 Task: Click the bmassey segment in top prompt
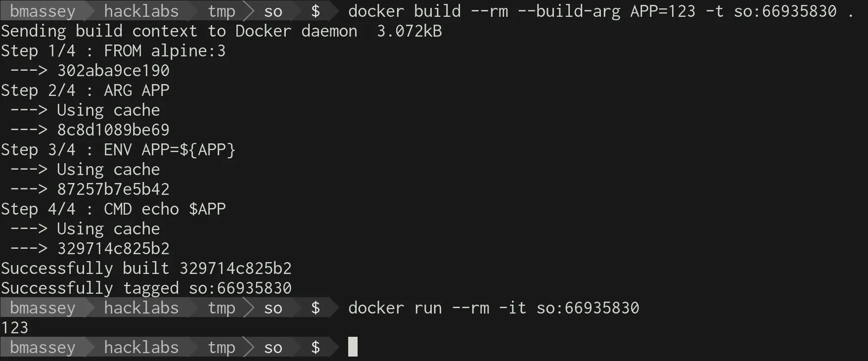[43, 11]
